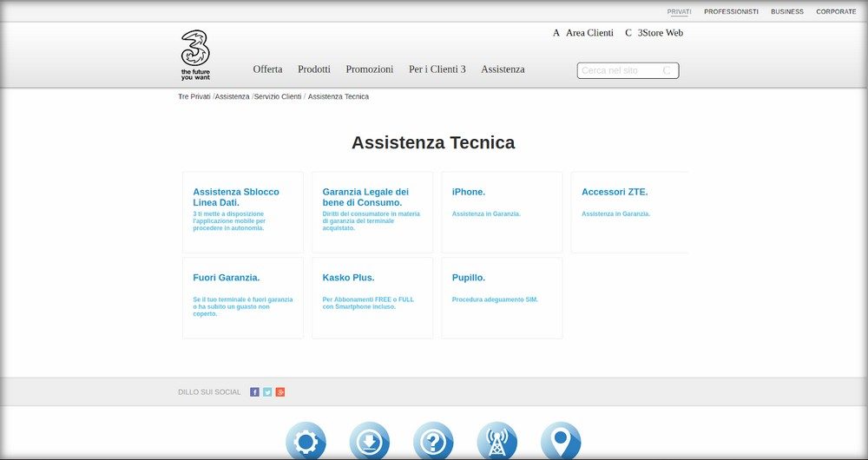Viewport: 868px width, 460px height.
Task: Click the antenna tower coverage icon
Action: pos(497,441)
